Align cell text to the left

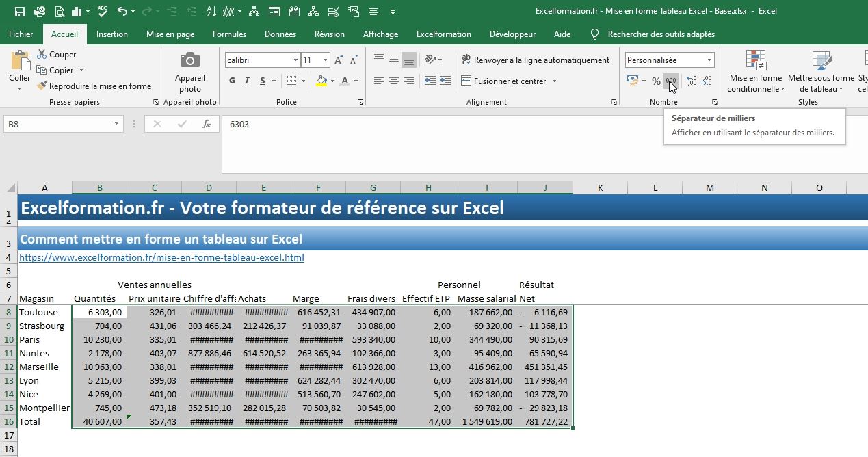379,81
